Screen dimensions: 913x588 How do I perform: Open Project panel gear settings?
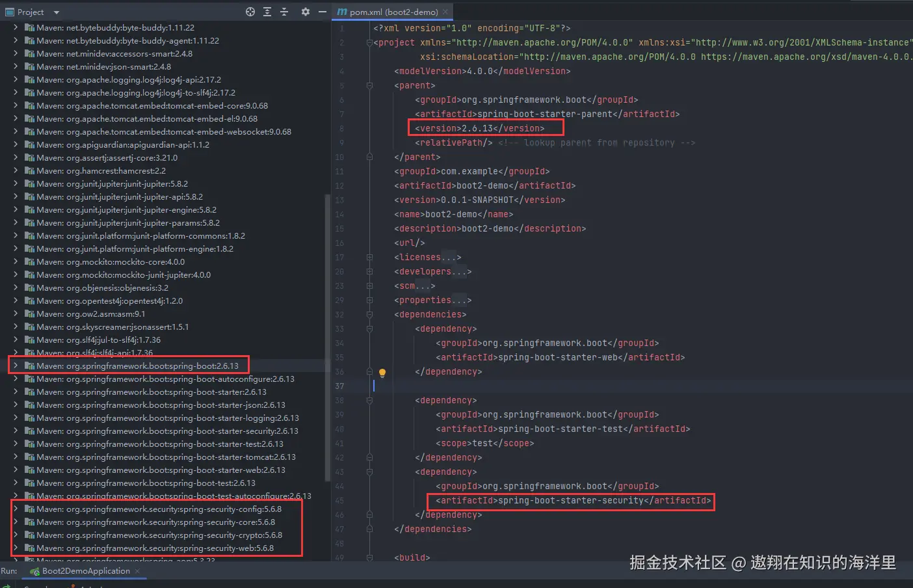(x=306, y=12)
